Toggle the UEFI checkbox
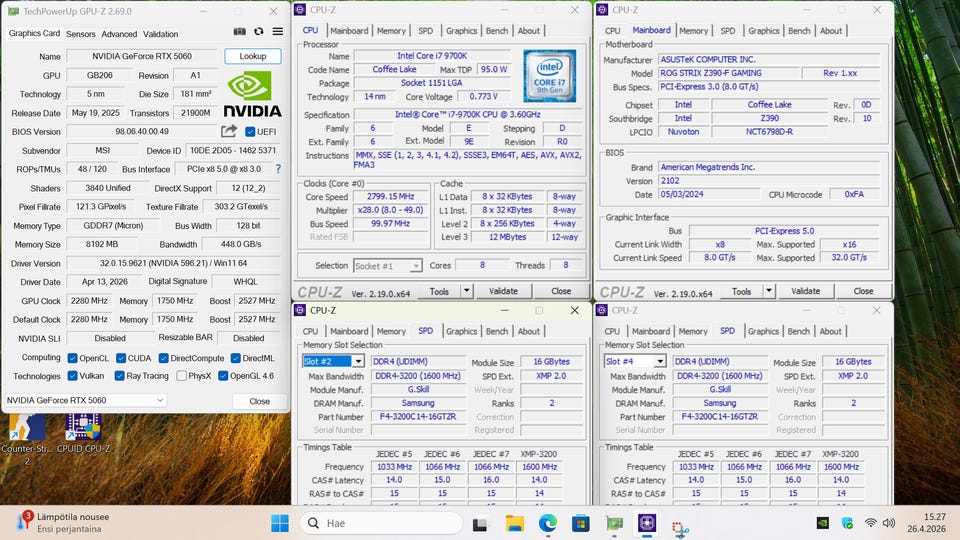This screenshot has width=960, height=540. click(249, 131)
